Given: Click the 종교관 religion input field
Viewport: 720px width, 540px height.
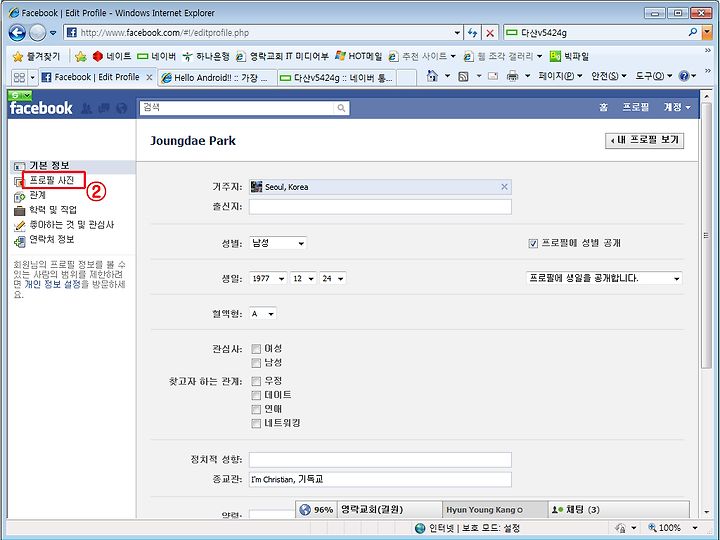Looking at the screenshot, I should coord(380,479).
